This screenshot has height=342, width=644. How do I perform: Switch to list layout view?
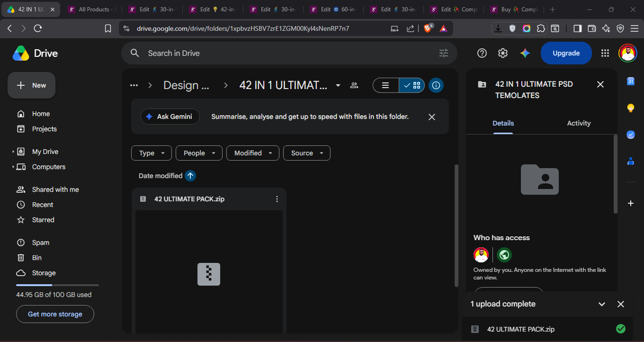(386, 85)
